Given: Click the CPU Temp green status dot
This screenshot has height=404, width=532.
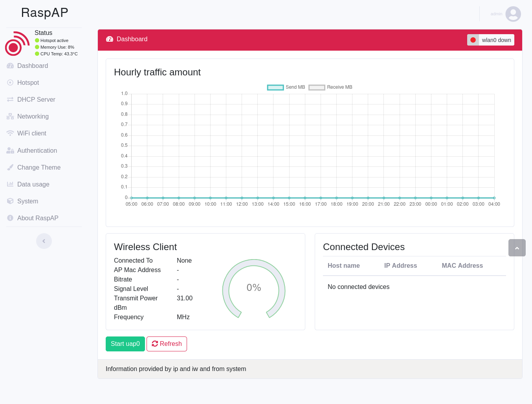Looking at the screenshot, I should (x=37, y=54).
